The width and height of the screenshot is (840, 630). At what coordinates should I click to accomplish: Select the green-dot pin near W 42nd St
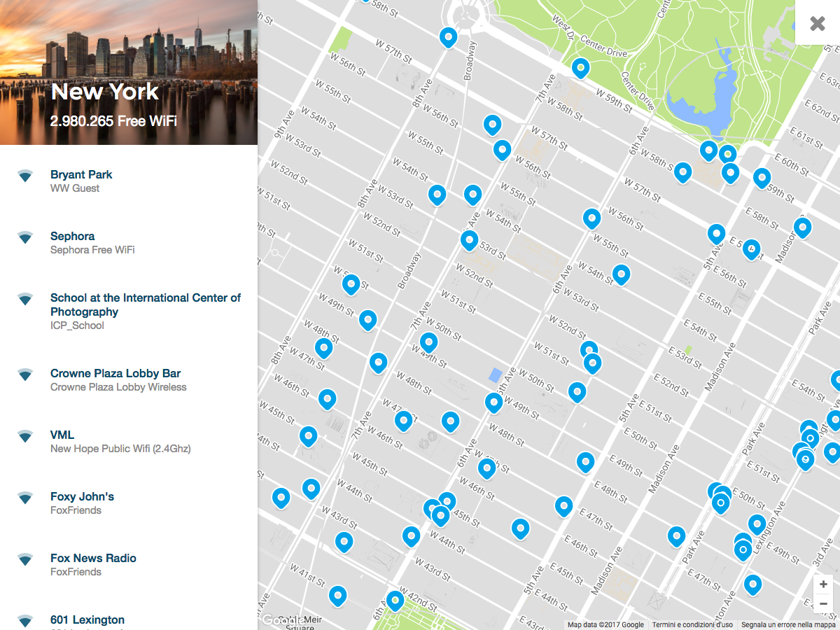click(395, 600)
